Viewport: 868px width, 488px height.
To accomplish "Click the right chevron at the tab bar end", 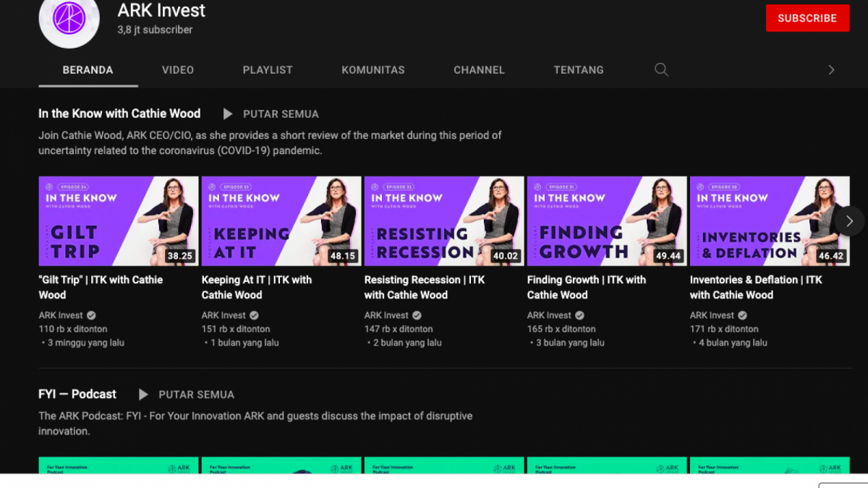I will [830, 69].
